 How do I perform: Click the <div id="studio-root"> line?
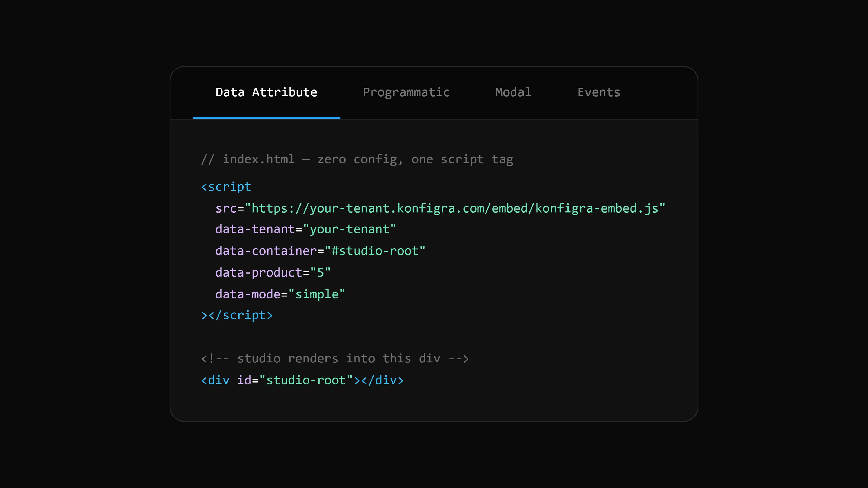[302, 380]
